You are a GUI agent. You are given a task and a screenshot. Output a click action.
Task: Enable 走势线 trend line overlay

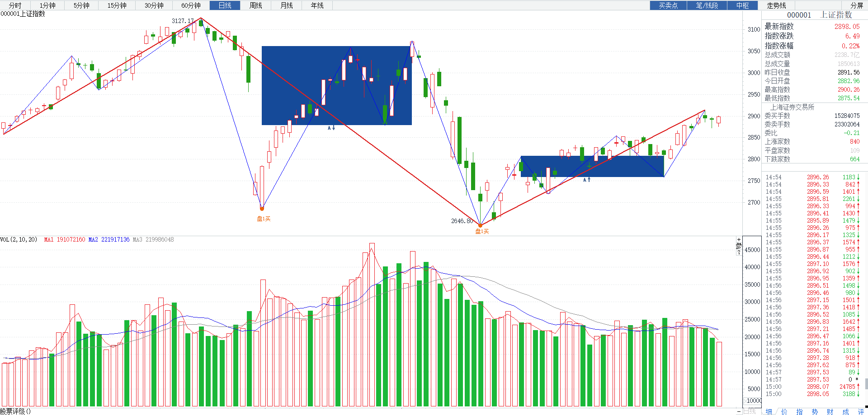pyautogui.click(x=776, y=5)
